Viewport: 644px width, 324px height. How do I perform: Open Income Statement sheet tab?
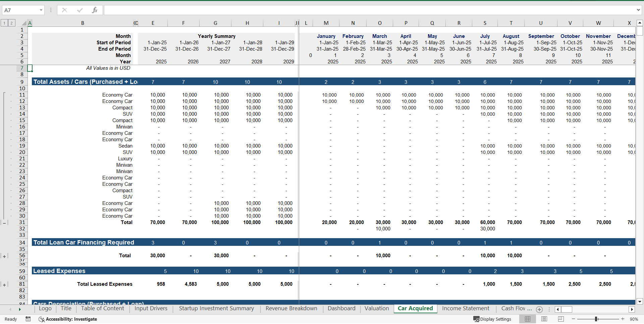coord(466,308)
